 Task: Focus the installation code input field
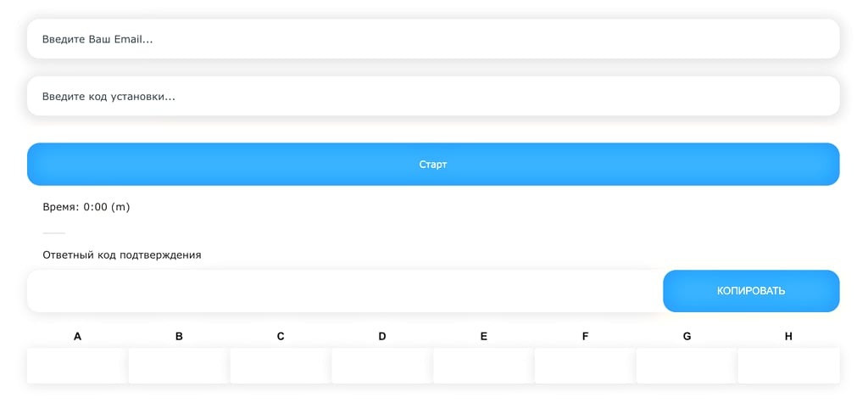(x=433, y=97)
